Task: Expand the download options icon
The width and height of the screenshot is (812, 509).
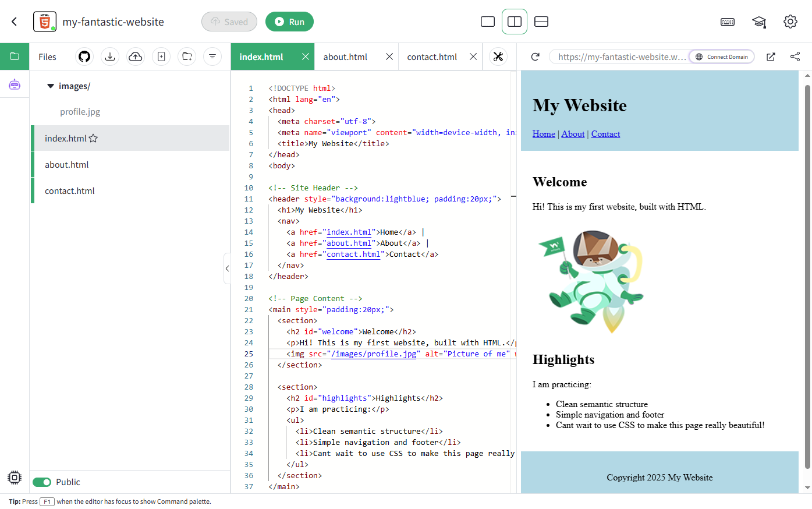Action: 110,56
